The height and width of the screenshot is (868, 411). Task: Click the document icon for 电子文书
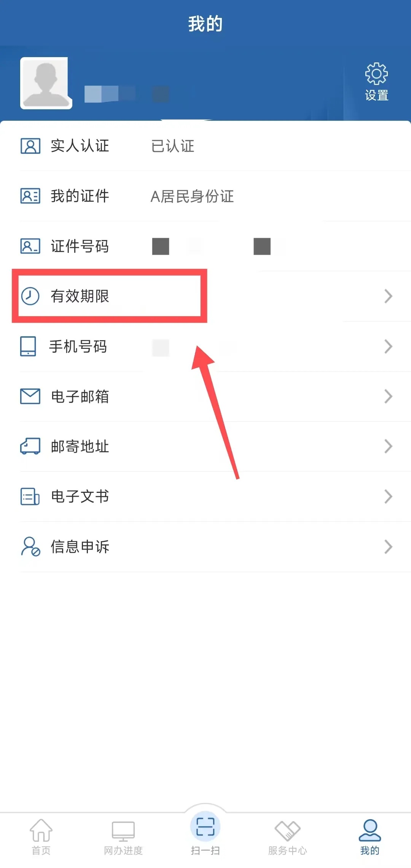[x=30, y=496]
